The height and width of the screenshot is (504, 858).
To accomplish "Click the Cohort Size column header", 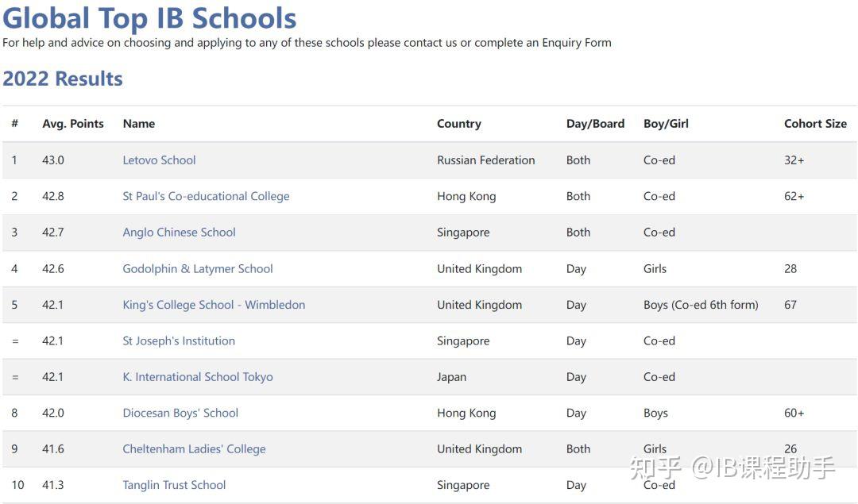I will pyautogui.click(x=815, y=124).
